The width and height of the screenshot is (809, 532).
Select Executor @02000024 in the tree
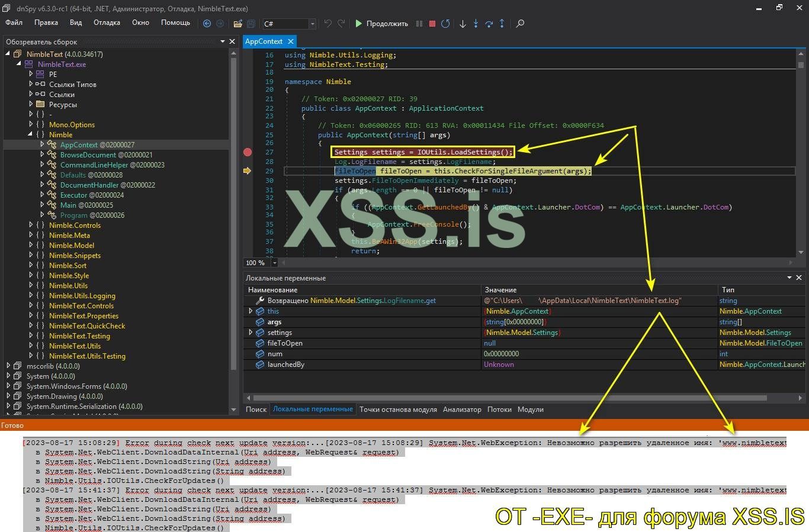(92, 195)
